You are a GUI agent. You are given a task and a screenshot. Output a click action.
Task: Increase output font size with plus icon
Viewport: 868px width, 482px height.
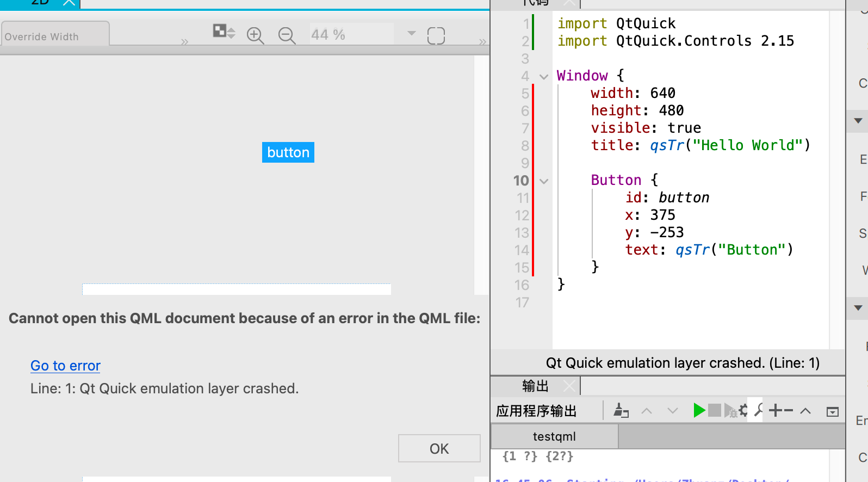775,411
